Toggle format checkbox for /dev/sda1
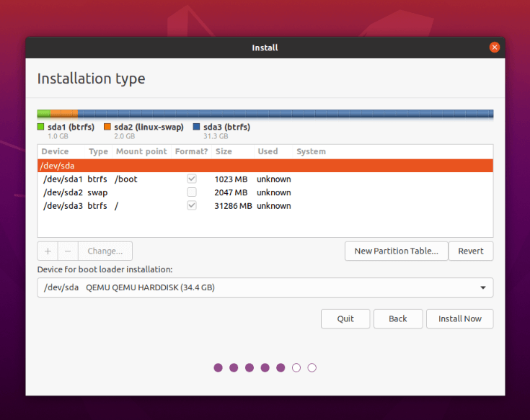The image size is (530, 420). click(x=192, y=179)
